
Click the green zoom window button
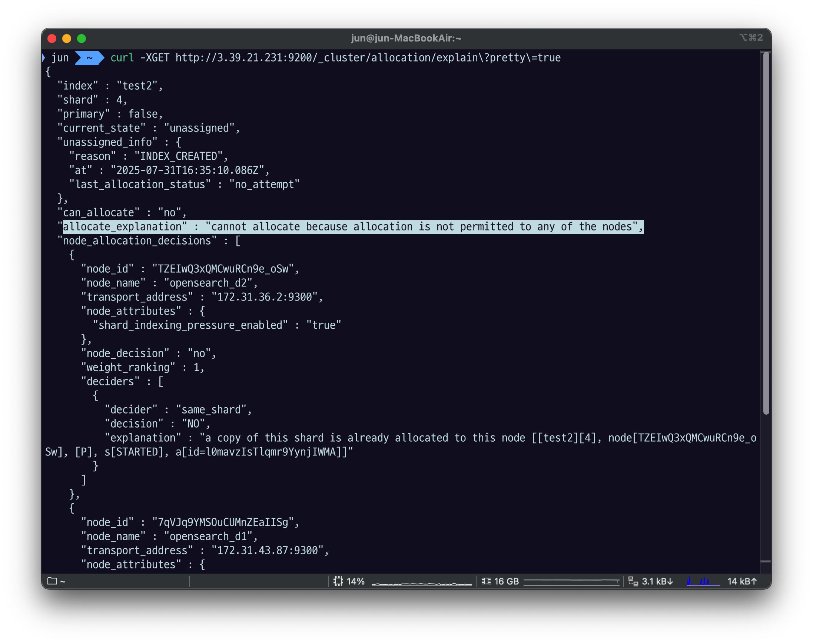point(82,39)
